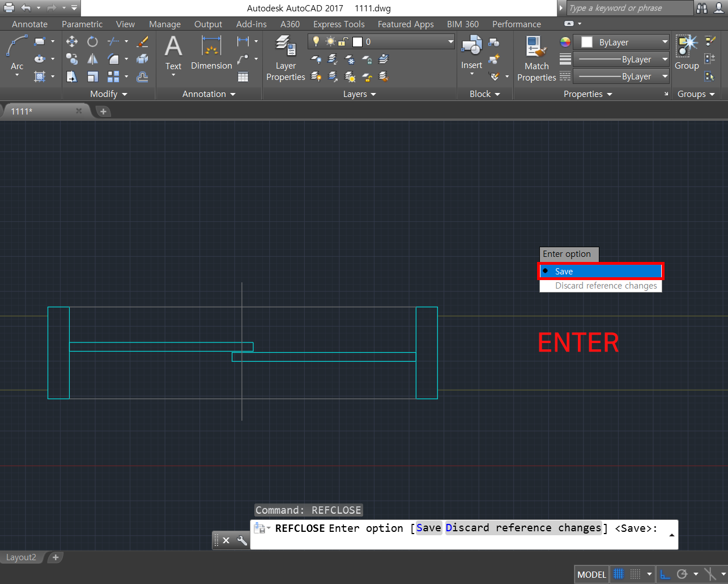
Task: Open the Parametric ribbon tab
Action: click(82, 24)
